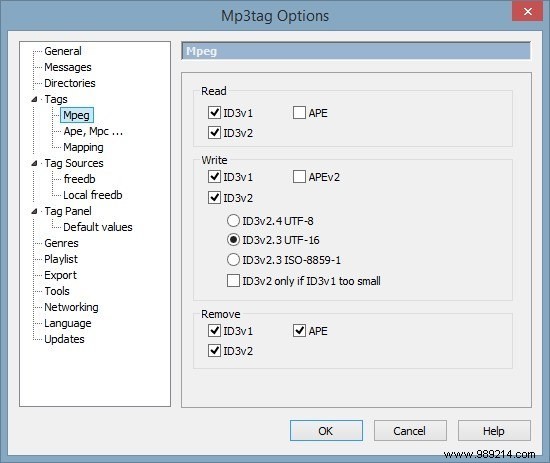The image size is (550, 463).
Task: Open the Genres options page
Action: tap(61, 243)
